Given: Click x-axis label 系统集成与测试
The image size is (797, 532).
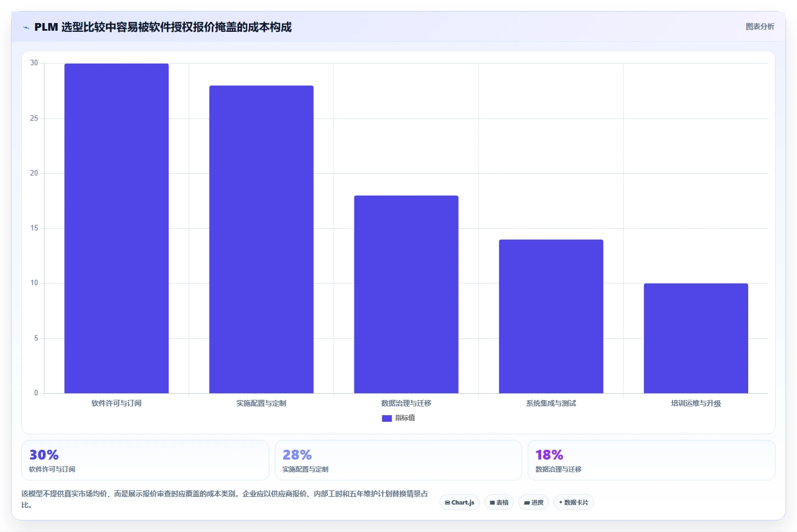Looking at the screenshot, I should click(551, 403).
